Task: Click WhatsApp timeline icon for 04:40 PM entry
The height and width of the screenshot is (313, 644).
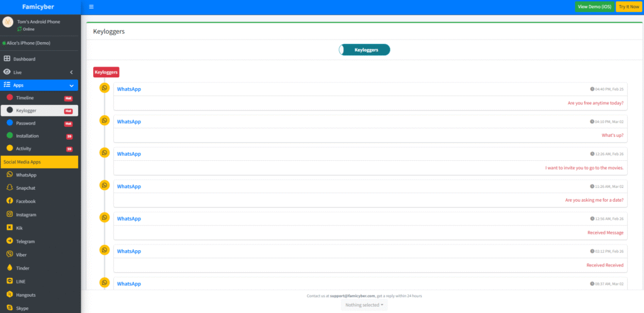Action: click(x=105, y=88)
